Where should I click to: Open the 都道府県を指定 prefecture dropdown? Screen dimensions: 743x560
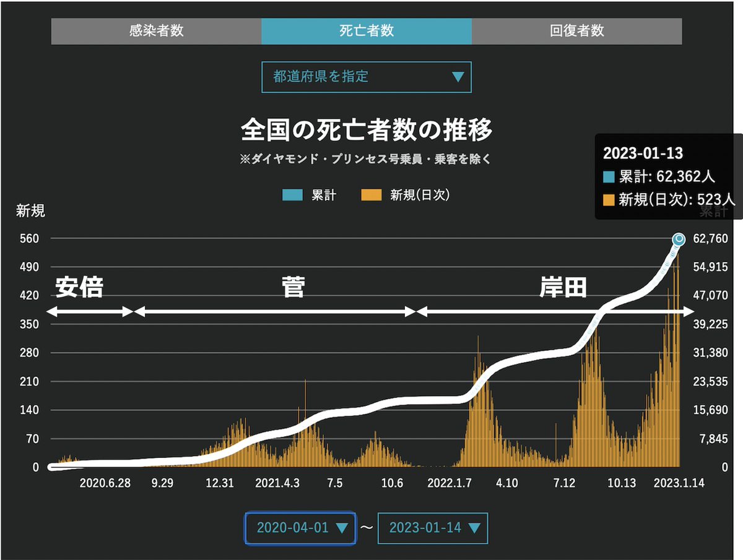[367, 77]
